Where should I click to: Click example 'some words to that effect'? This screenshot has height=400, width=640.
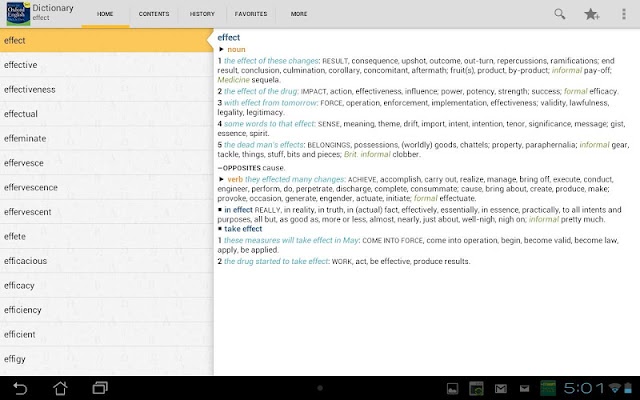[x=269, y=124]
